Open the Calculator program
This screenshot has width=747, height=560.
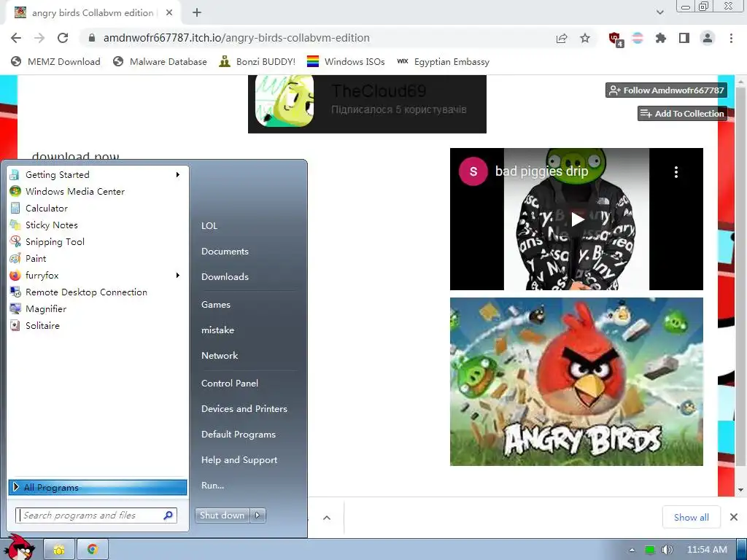click(98, 208)
